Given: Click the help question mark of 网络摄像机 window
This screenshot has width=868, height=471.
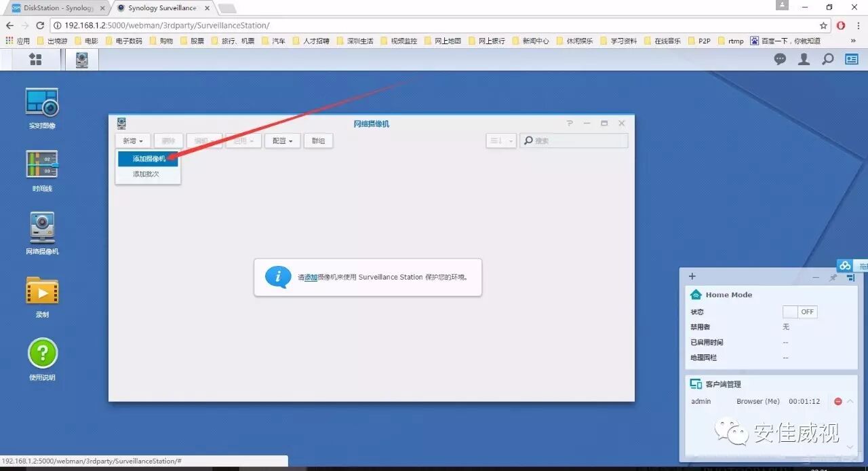Looking at the screenshot, I should click(x=570, y=124).
